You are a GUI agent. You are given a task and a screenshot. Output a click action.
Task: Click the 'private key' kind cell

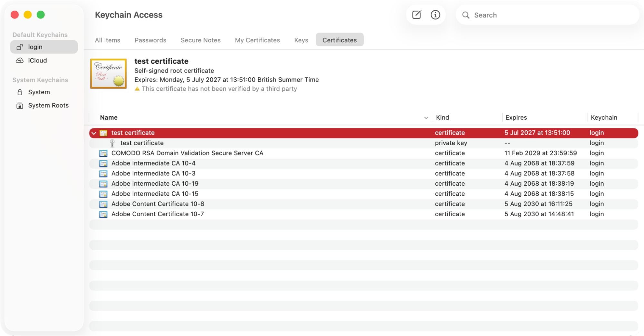[451, 143]
